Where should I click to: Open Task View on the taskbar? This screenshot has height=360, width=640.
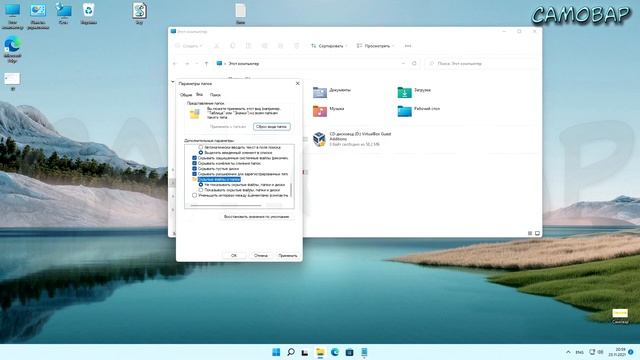tap(305, 352)
